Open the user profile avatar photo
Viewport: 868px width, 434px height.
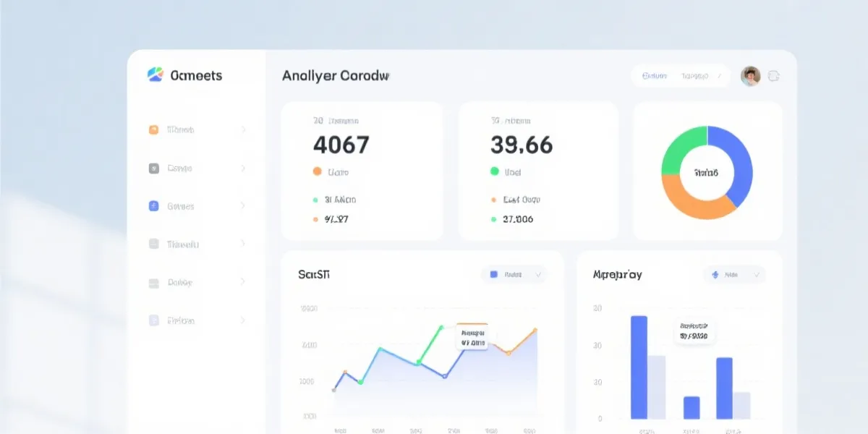click(751, 76)
